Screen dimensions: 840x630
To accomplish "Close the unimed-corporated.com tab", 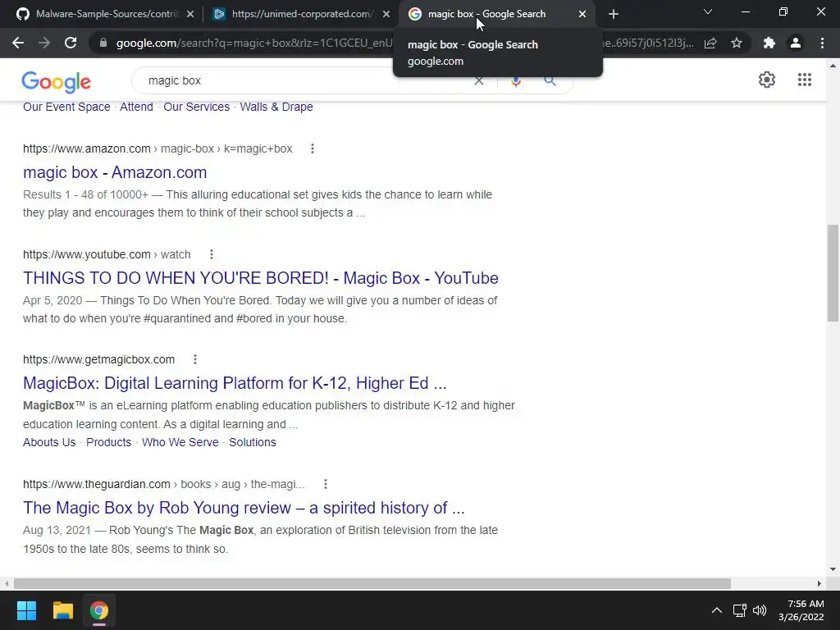I will pos(386,14).
